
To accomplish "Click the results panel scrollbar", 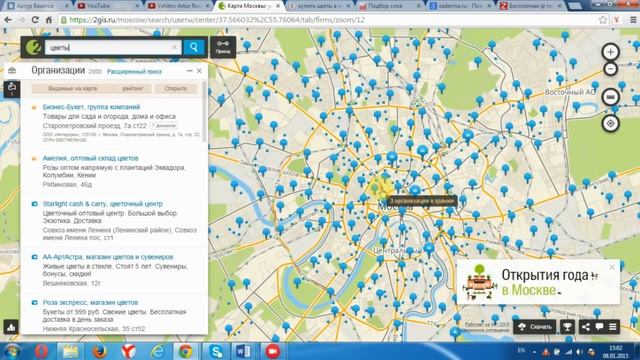I will tap(204, 112).
